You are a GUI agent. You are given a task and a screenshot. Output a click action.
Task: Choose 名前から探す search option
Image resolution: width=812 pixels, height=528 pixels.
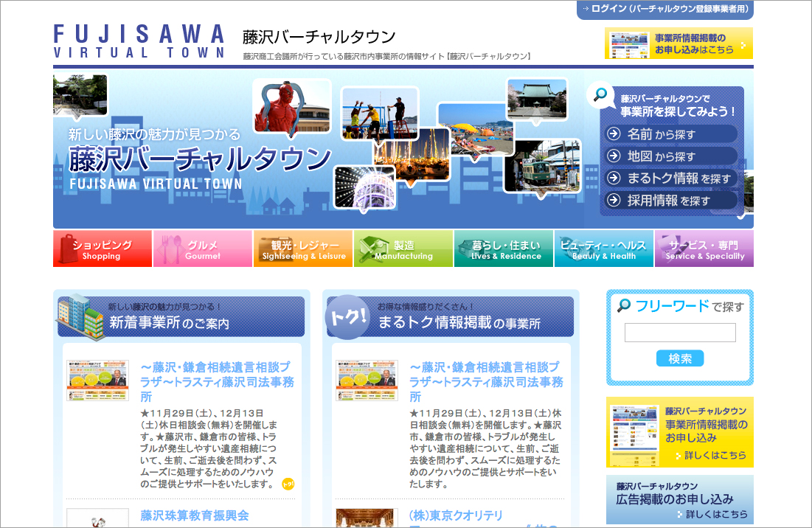pos(670,134)
